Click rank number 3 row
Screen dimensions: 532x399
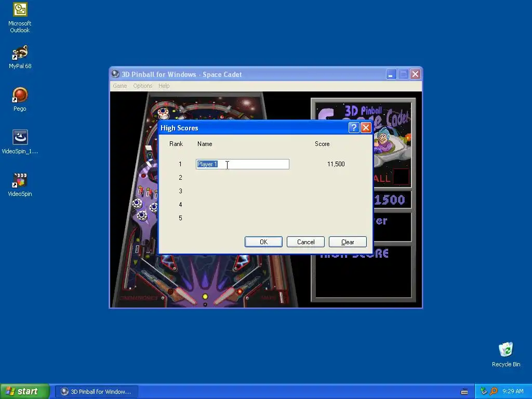point(180,191)
